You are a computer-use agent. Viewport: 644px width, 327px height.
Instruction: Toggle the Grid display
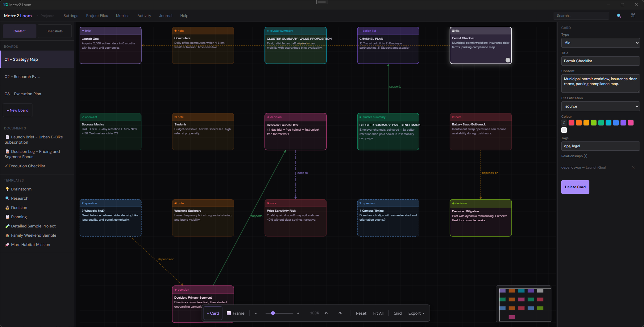(x=397, y=313)
